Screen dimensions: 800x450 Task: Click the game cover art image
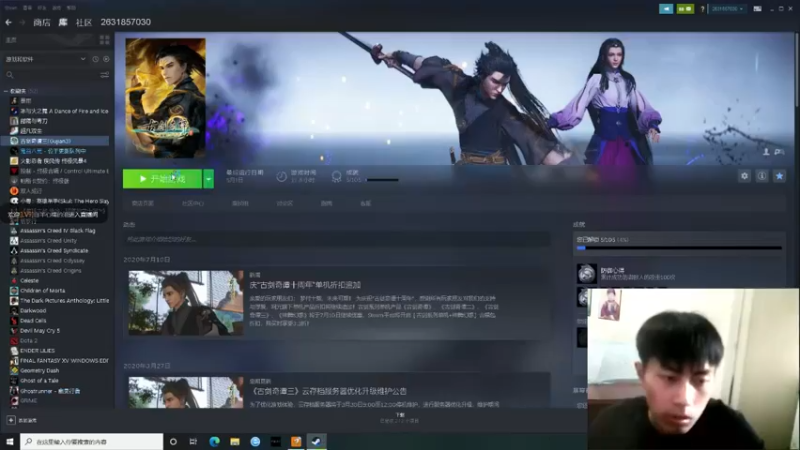click(166, 98)
